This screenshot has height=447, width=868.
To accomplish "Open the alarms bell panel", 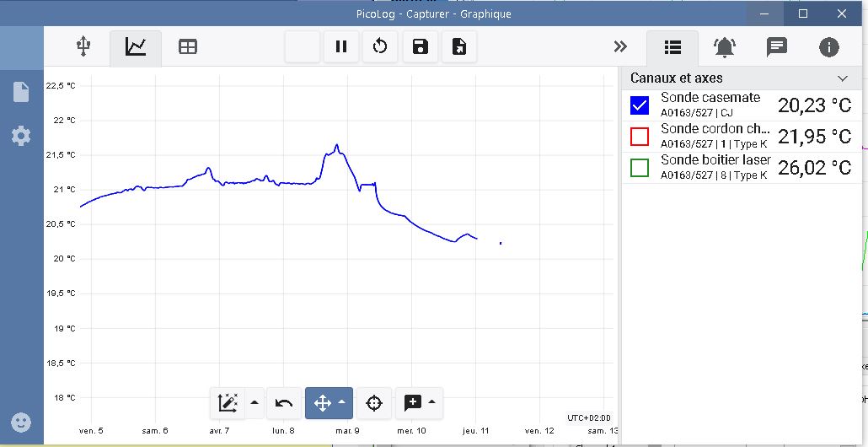I will tap(724, 47).
